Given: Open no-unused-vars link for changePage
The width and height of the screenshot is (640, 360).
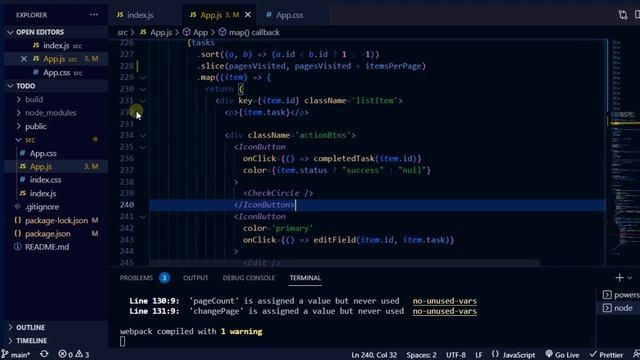Looking at the screenshot, I should coord(444,311).
